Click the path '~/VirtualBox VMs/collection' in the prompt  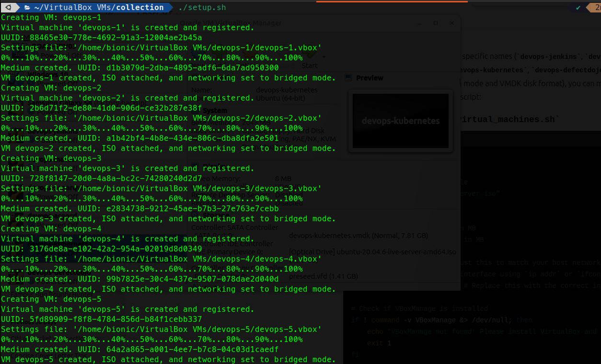point(99,8)
